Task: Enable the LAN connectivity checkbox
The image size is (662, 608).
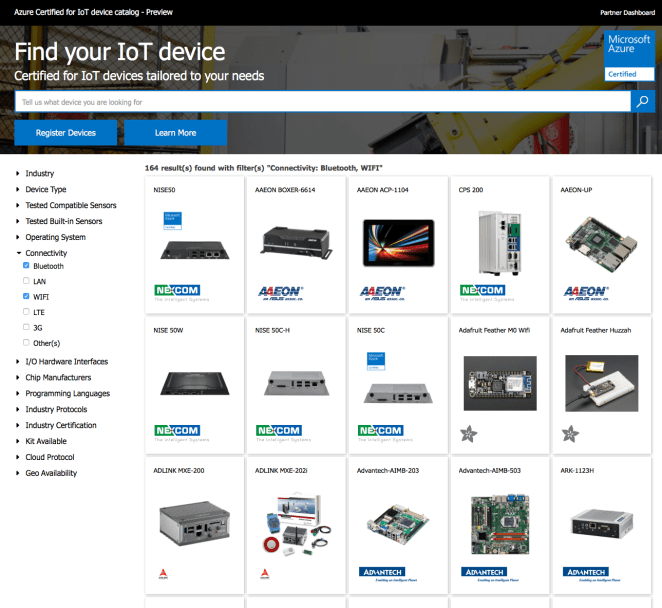Action: (x=26, y=282)
